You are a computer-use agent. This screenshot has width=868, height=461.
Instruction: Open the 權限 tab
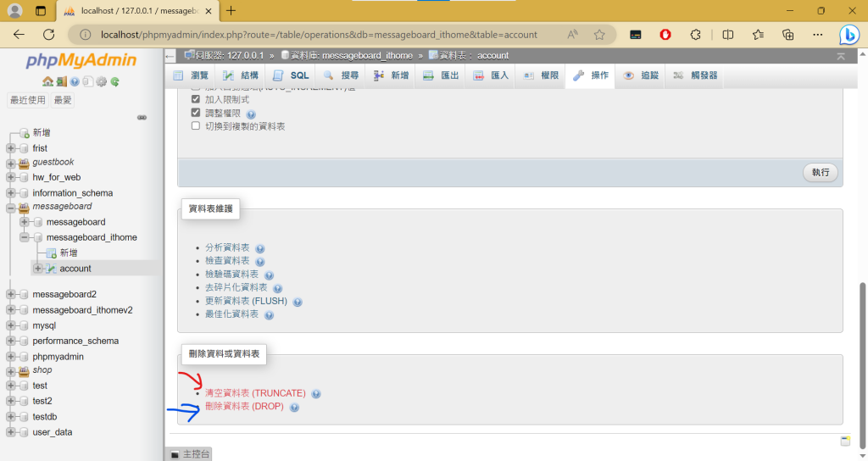(x=542, y=75)
